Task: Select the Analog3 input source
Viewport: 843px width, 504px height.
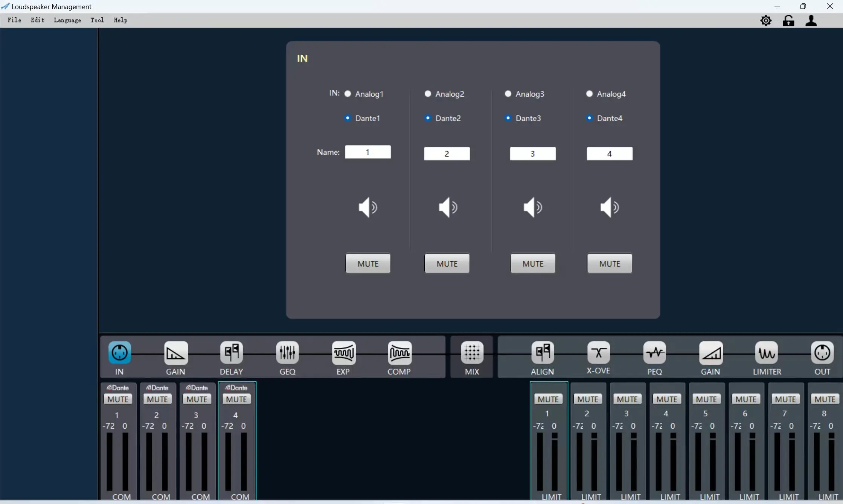Action: tap(508, 93)
